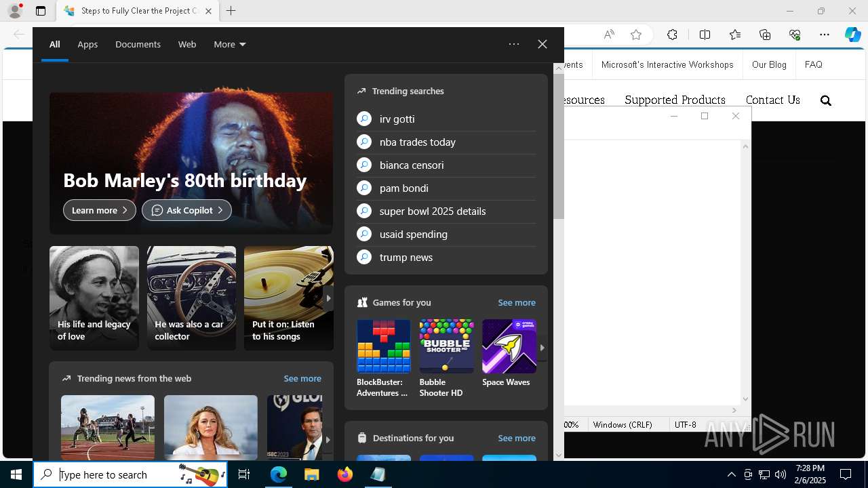Search trending term bianca censori
The height and width of the screenshot is (488, 868).
tap(446, 165)
